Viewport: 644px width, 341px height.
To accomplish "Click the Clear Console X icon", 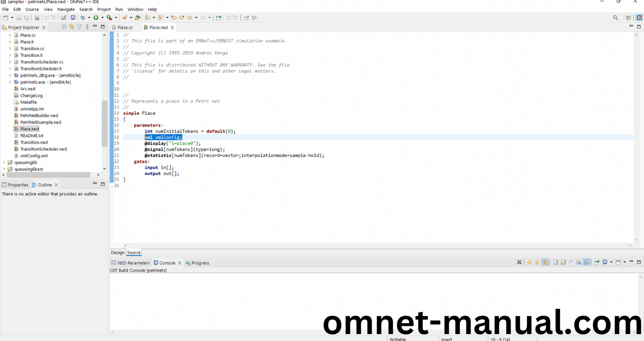I will click(519, 262).
